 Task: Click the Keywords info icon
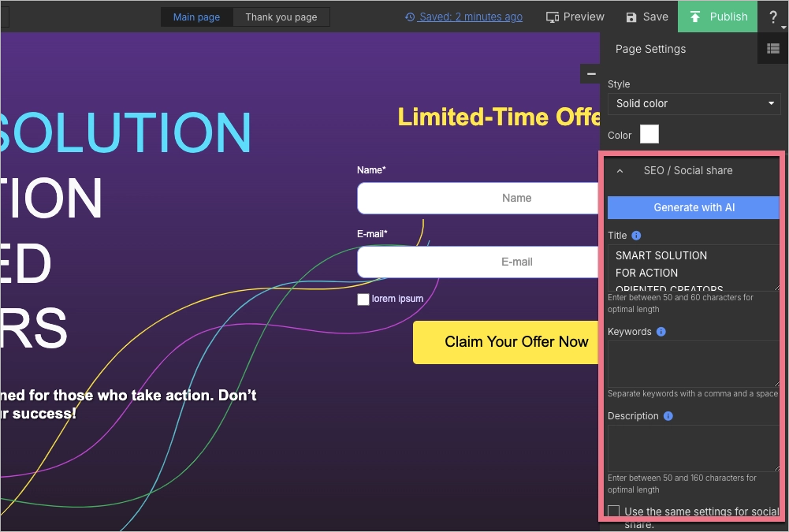(661, 332)
